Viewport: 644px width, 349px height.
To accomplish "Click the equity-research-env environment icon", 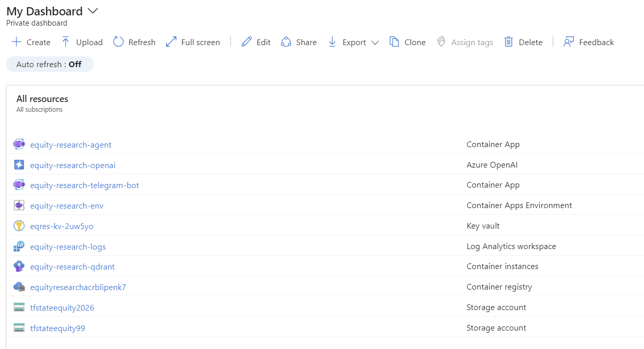I will point(19,206).
